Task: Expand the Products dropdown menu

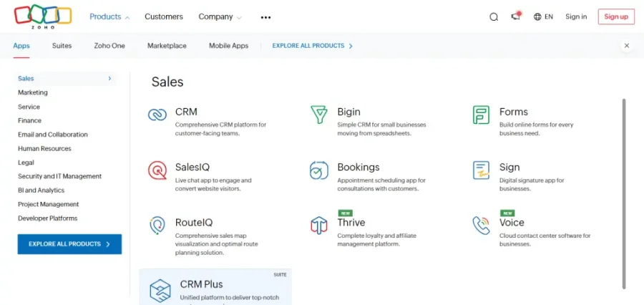Action: pos(109,16)
